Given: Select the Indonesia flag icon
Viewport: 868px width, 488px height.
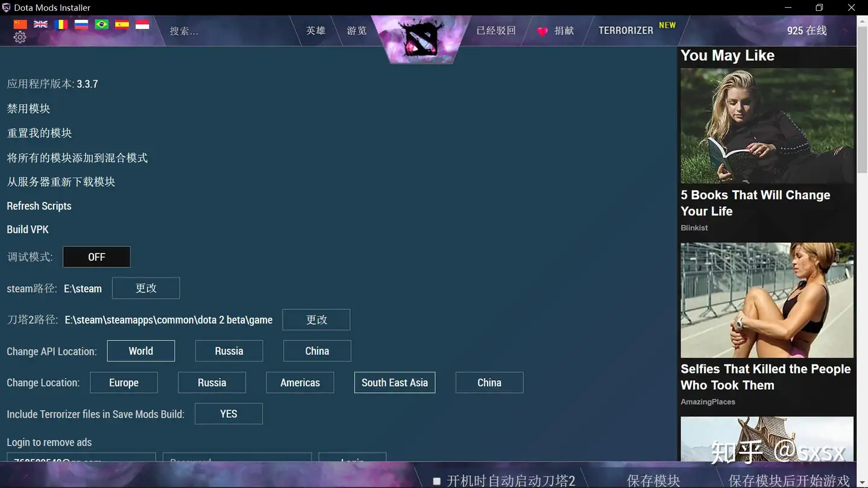Looking at the screenshot, I should point(142,24).
